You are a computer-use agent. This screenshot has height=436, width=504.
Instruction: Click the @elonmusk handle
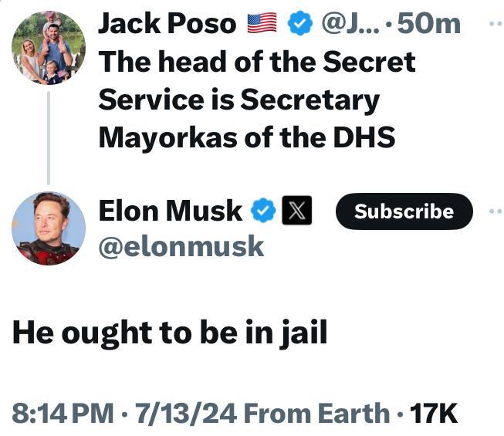pos(181,246)
